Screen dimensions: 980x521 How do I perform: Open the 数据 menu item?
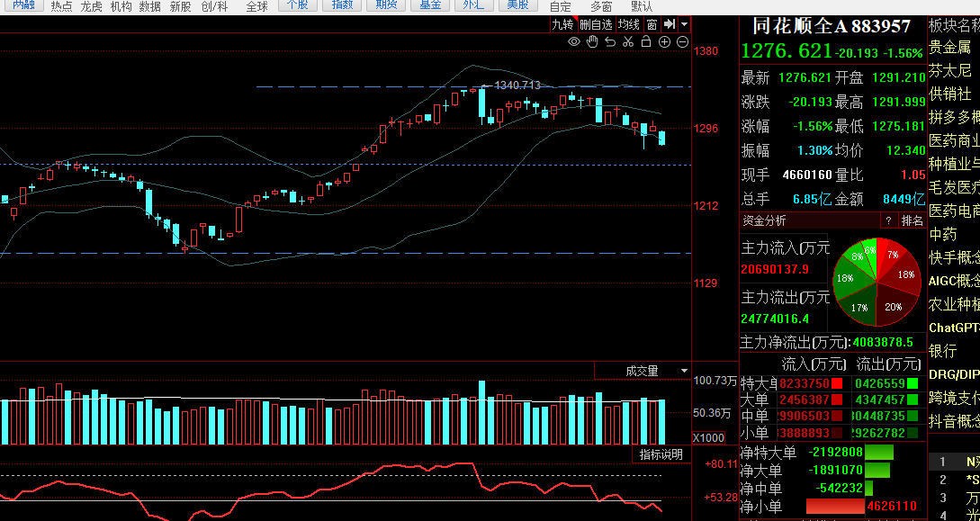point(150,7)
